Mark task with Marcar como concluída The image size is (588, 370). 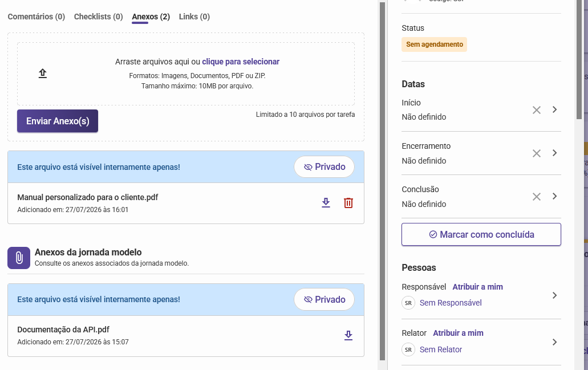pos(481,235)
